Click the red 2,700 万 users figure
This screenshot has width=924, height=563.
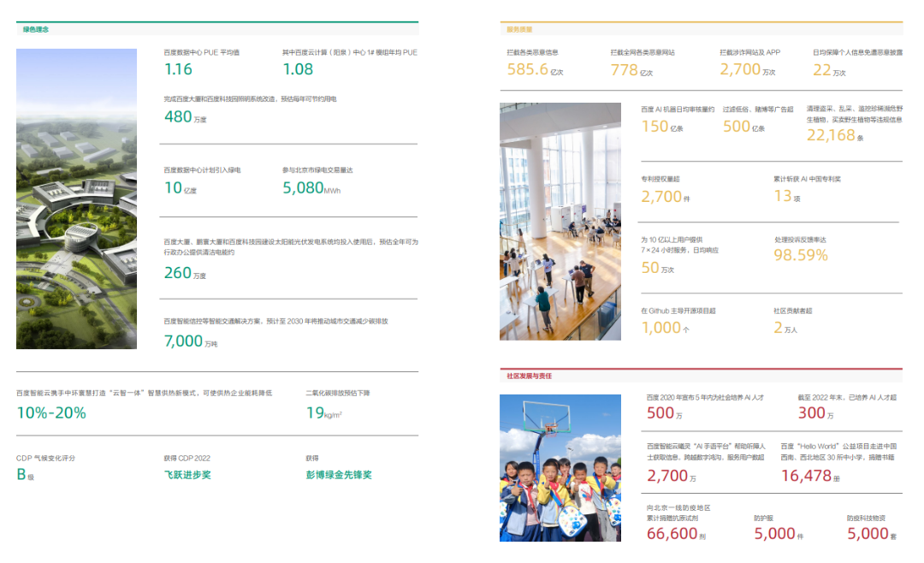[672, 476]
